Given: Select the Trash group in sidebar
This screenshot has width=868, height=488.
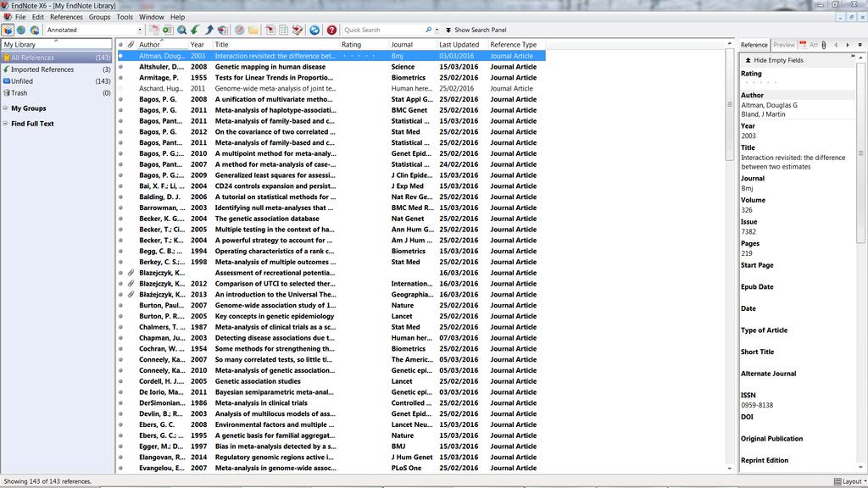Looking at the screenshot, I should pyautogui.click(x=57, y=93).
